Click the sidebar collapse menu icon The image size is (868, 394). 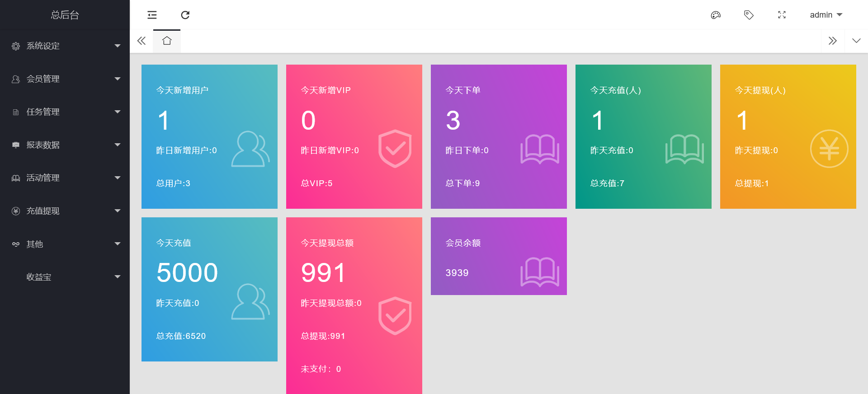(x=152, y=15)
